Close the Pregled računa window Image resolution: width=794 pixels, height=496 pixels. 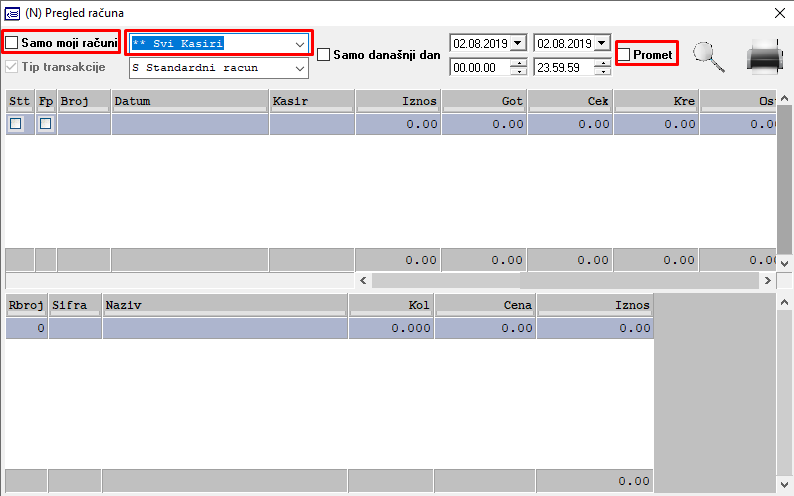click(779, 13)
